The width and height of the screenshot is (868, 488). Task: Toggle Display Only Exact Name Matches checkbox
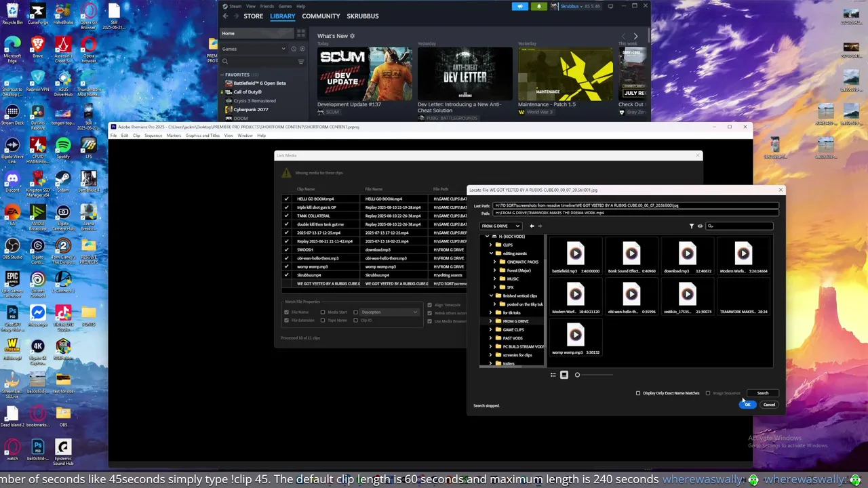638,393
